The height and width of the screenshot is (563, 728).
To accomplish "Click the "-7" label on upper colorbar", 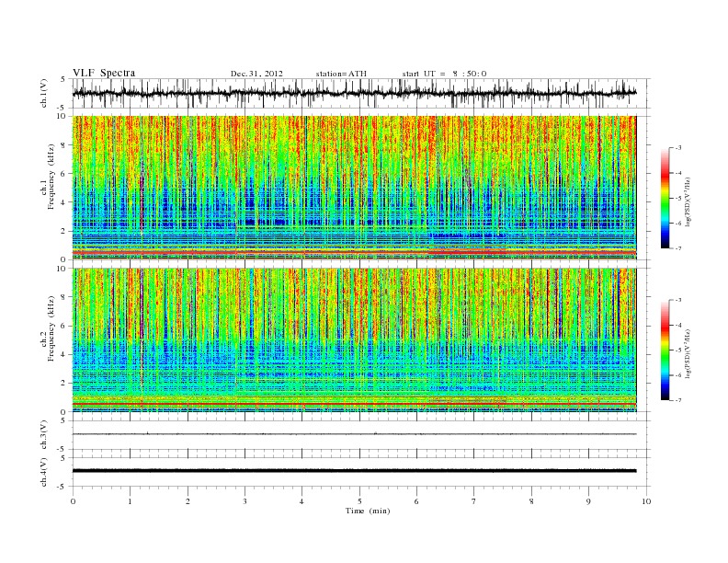I will coord(678,248).
